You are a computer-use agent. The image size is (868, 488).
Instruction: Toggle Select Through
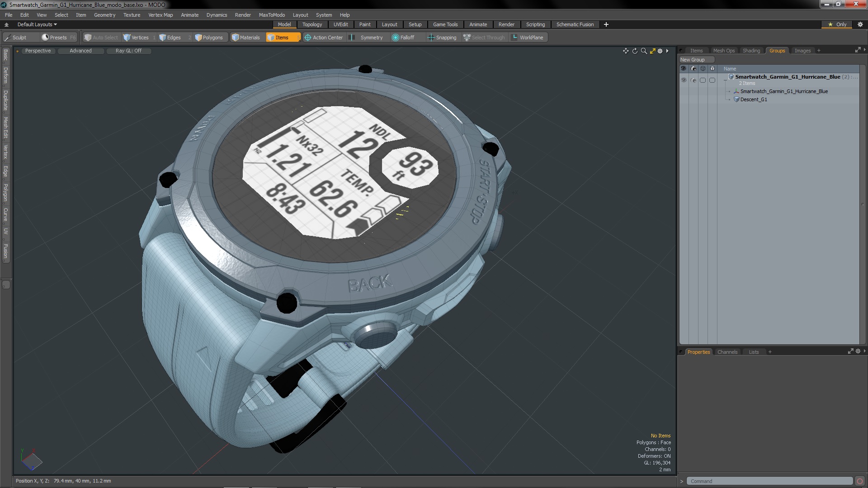tap(484, 38)
